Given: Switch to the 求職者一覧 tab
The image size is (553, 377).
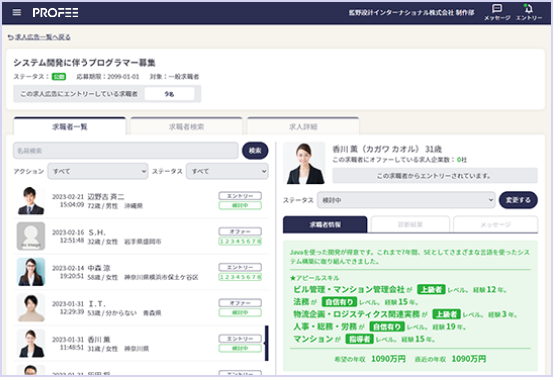Looking at the screenshot, I should [69, 127].
